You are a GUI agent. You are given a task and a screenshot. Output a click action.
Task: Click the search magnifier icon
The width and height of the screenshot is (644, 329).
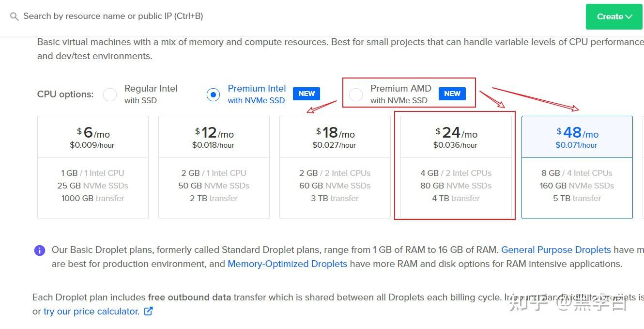[x=14, y=16]
